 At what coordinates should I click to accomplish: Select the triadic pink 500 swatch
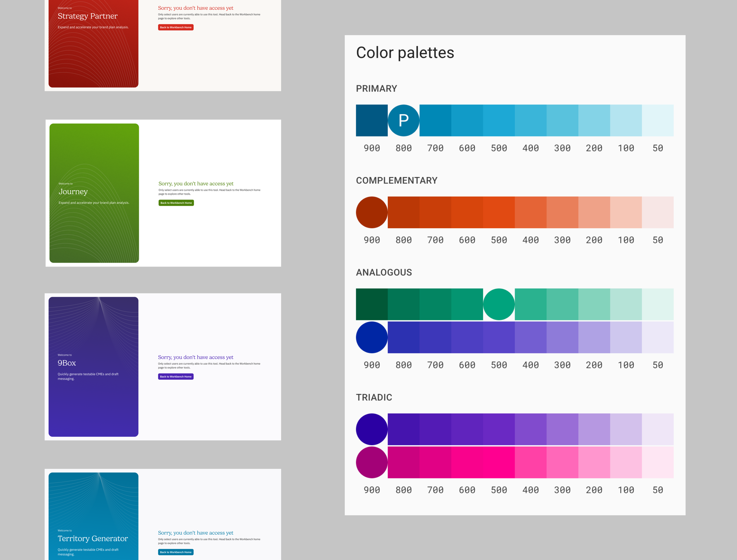point(499,462)
